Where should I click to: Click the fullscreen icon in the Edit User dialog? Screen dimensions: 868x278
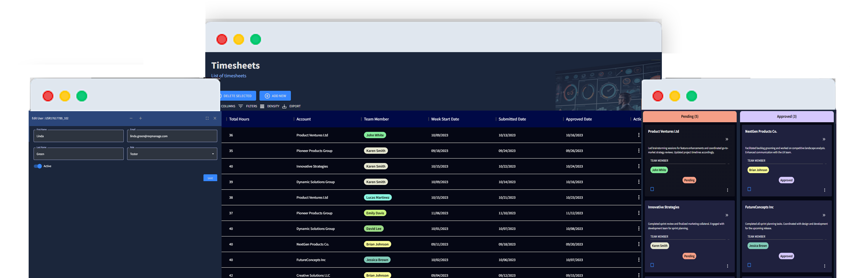tap(207, 118)
